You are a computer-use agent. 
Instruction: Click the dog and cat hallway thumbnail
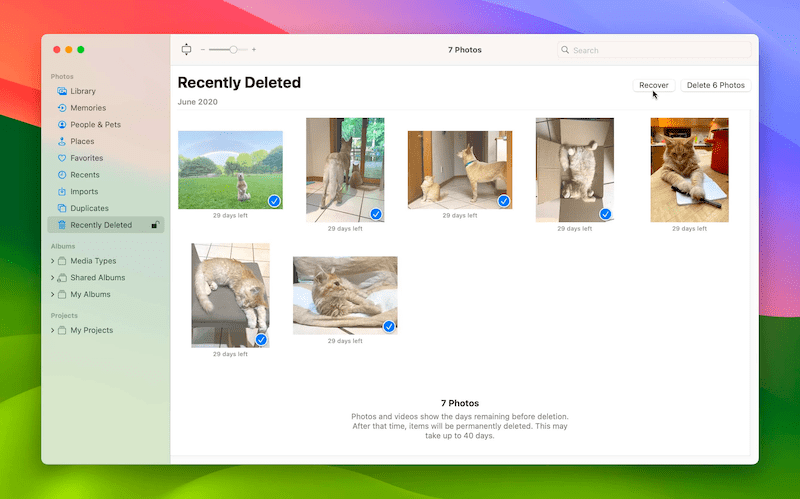coord(460,170)
